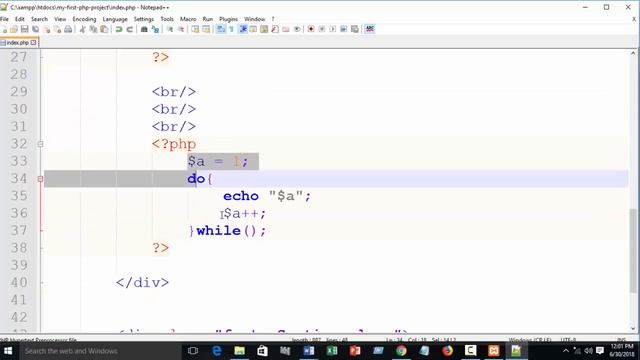Toggle the ABC spell check button

click(x=370, y=29)
